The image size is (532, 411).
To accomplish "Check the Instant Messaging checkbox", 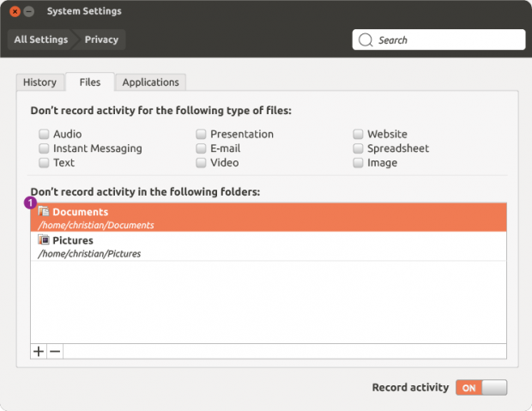I will coord(44,148).
